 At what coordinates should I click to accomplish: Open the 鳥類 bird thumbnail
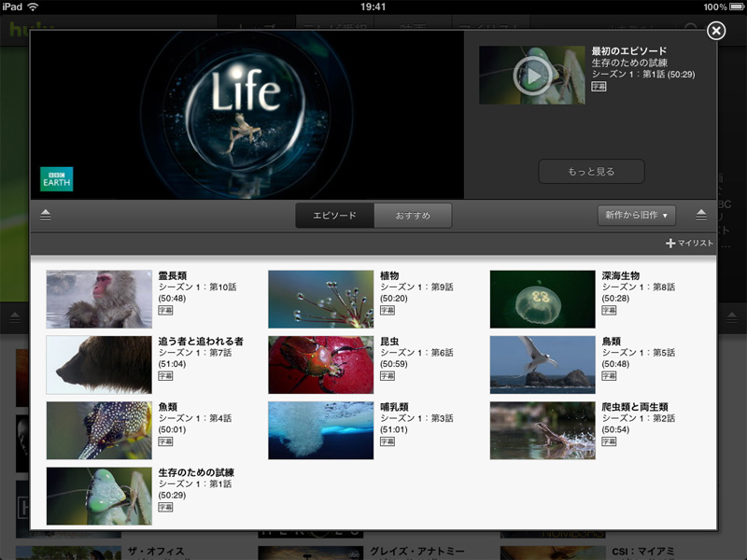coord(543,365)
